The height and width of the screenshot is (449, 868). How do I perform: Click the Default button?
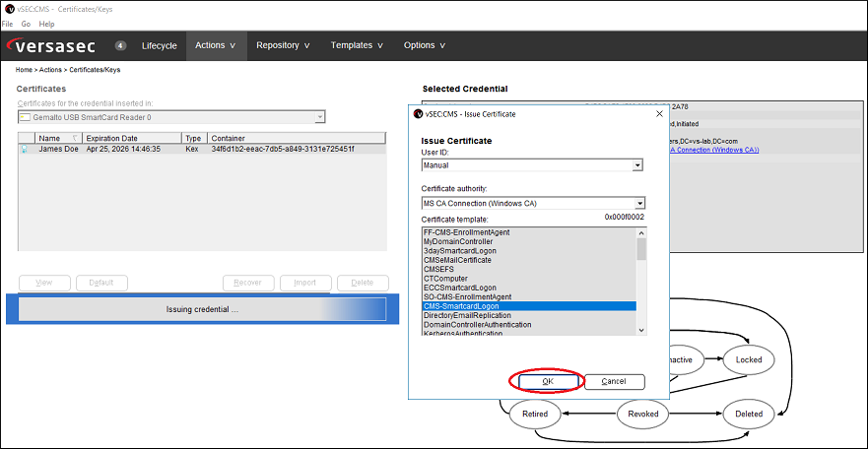tap(101, 283)
